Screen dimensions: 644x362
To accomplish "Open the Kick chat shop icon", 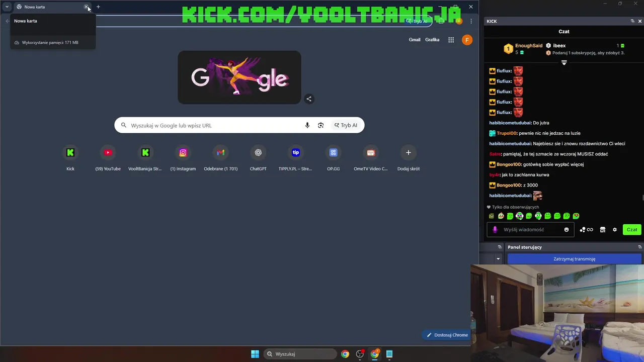I will 603,230.
